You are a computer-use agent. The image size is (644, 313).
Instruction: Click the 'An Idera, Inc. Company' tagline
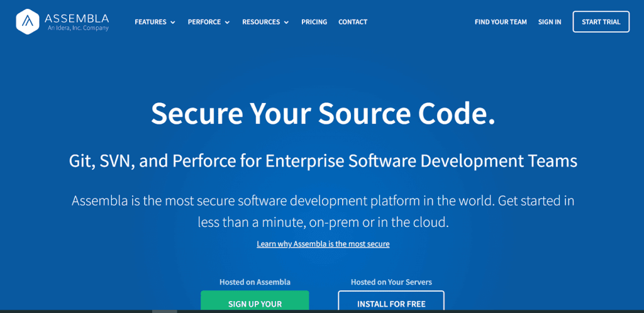pyautogui.click(x=78, y=29)
